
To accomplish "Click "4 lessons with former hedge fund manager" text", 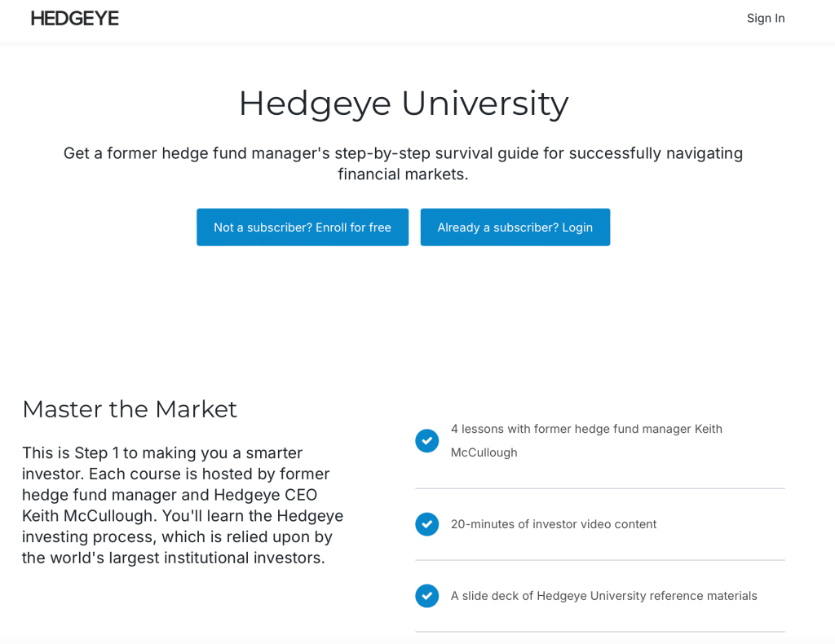I will point(586,430).
